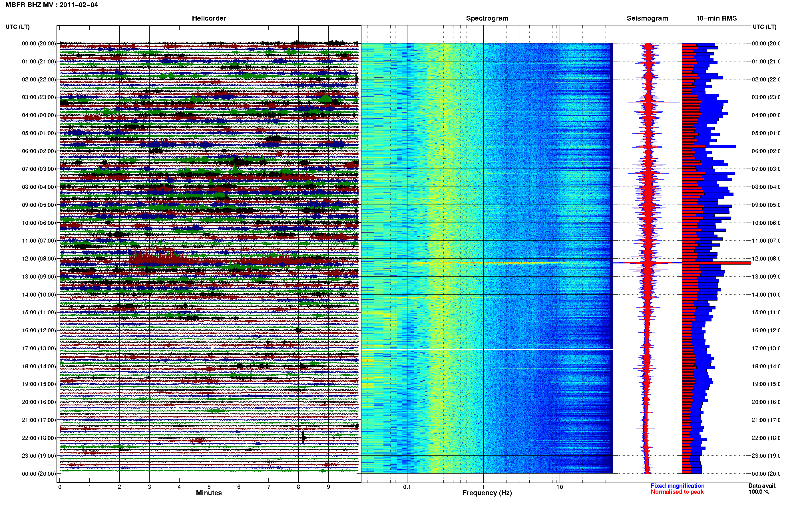Select left time label '12:00 (08:00)'
Image resolution: width=812 pixels, height=508 pixels.
[39, 259]
